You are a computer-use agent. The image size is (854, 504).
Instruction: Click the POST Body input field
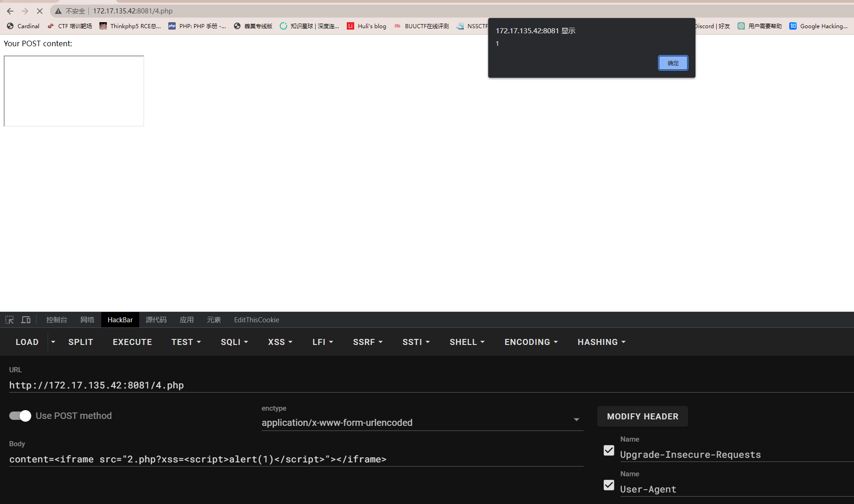[296, 459]
